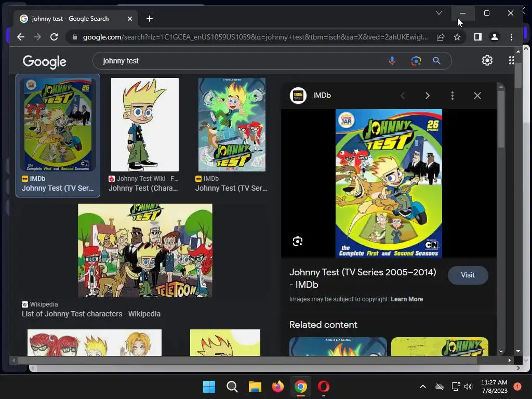Viewport: 532px width, 399px height.
Task: Share this page via address bar icon
Action: (x=441, y=37)
